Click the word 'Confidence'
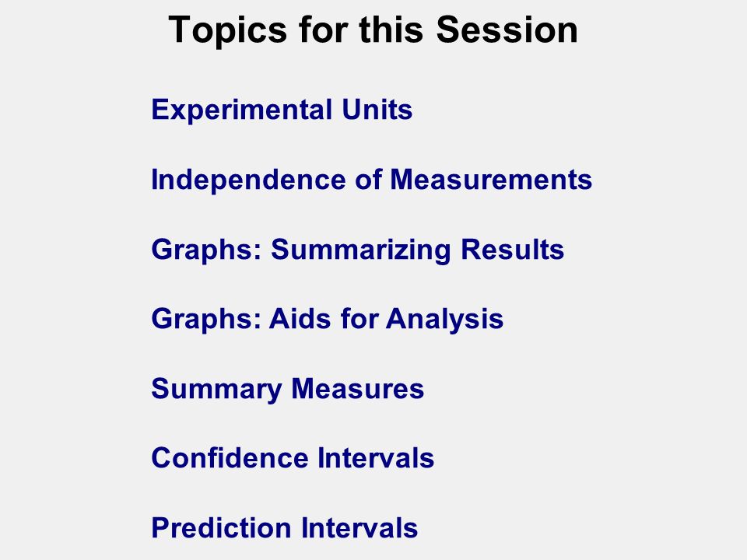 pos(230,457)
